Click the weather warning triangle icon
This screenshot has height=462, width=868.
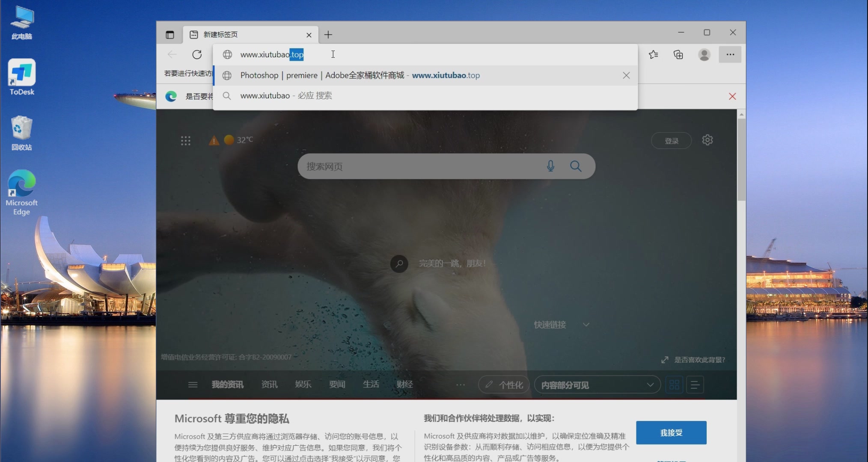[214, 140]
